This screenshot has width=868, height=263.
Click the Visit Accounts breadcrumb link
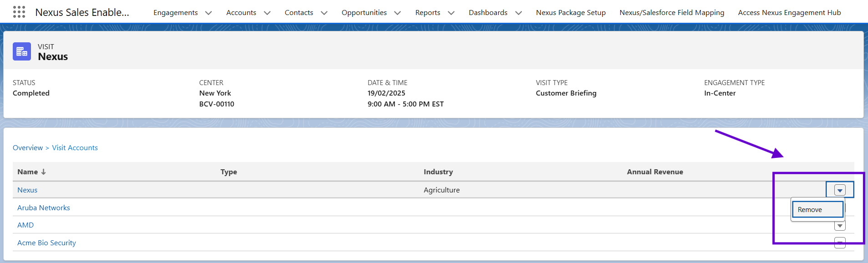coord(75,148)
